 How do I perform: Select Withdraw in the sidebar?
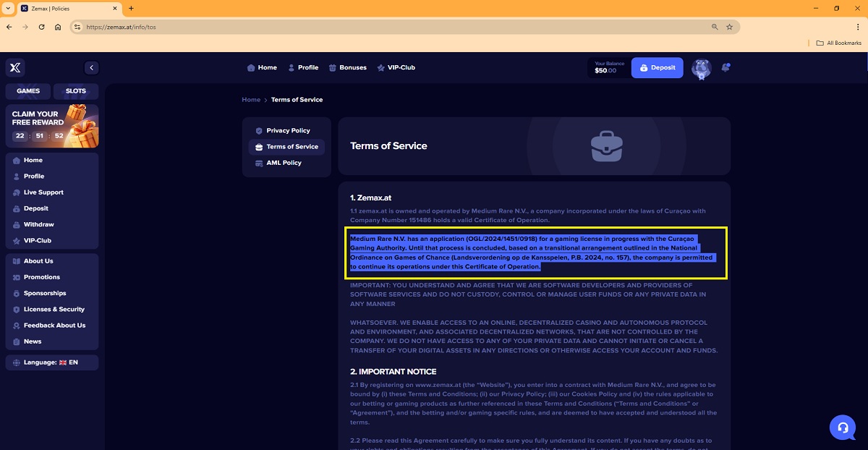tap(38, 224)
